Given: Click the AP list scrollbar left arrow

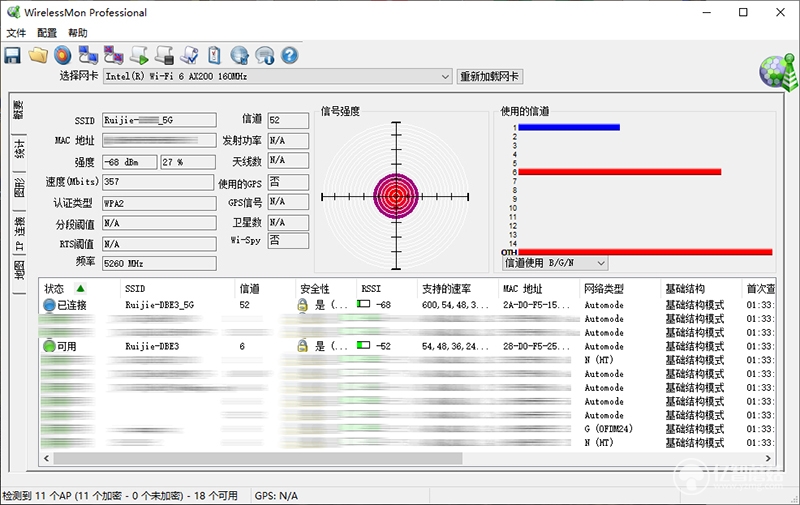Looking at the screenshot, I should click(46, 458).
